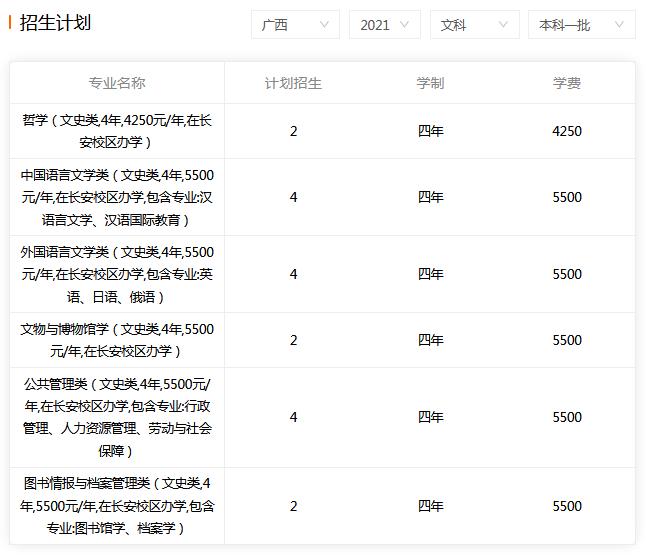The width and height of the screenshot is (646, 555).
Task: Click 5500 tuition in 图书情报与档案管理类 row
Action: point(567,506)
